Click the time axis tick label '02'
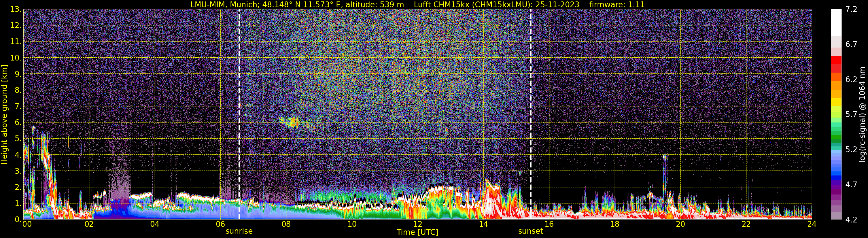 click(89, 224)
